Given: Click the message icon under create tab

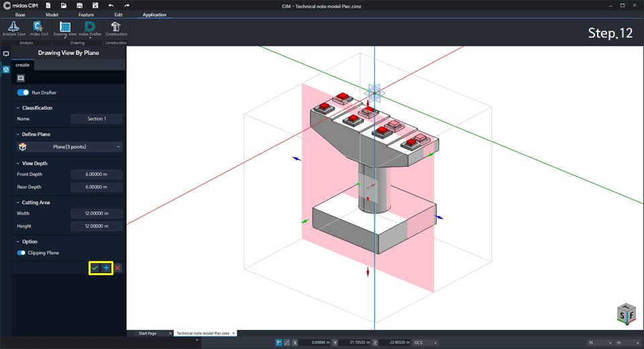Looking at the screenshot, I should [x=21, y=78].
